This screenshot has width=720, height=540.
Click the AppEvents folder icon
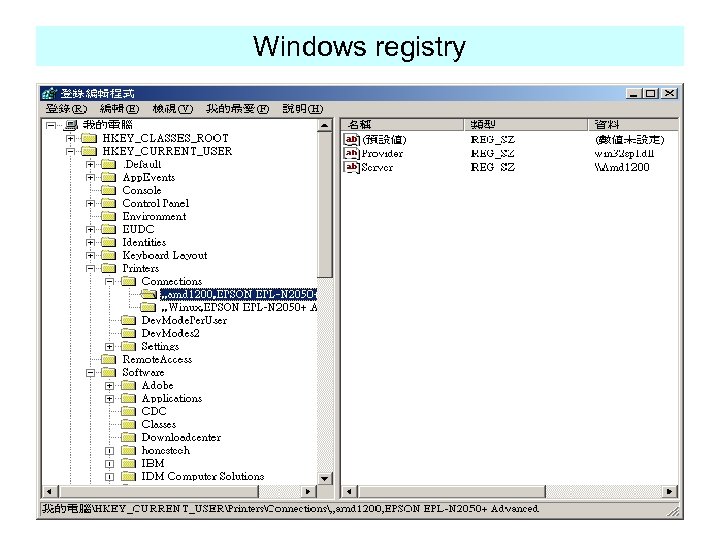pyautogui.click(x=108, y=177)
